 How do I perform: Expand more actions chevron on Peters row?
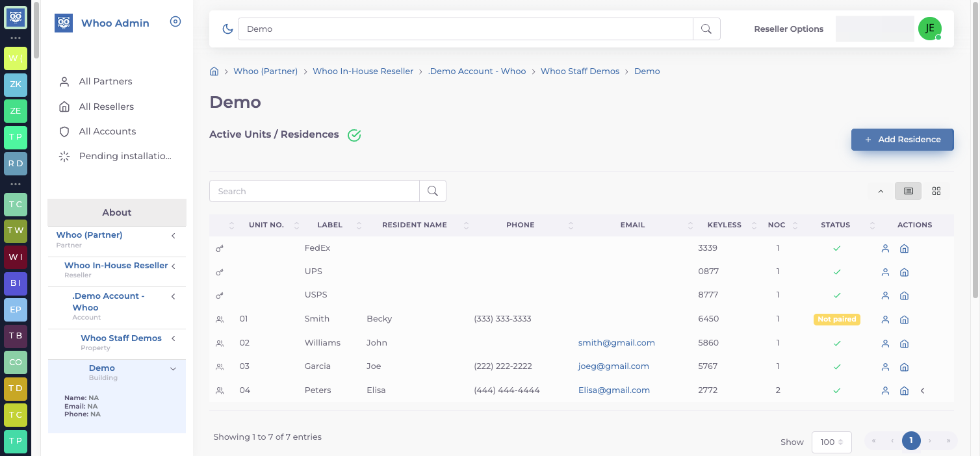pyautogui.click(x=922, y=390)
